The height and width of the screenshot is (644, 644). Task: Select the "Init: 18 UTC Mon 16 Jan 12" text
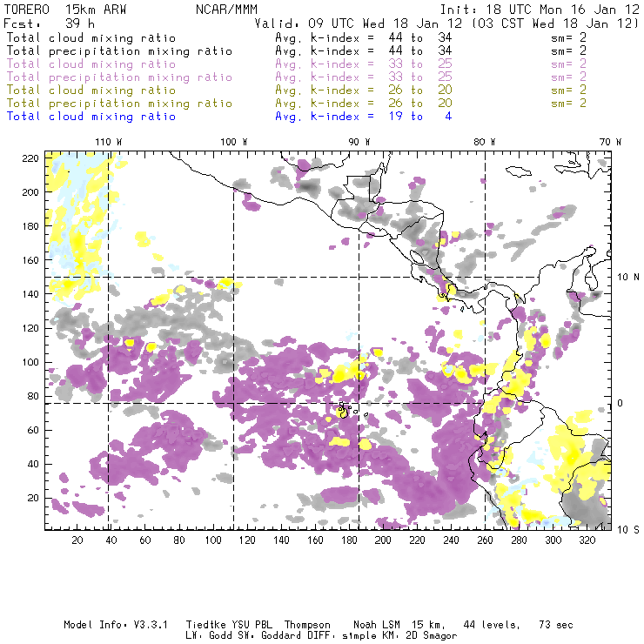pos(540,10)
